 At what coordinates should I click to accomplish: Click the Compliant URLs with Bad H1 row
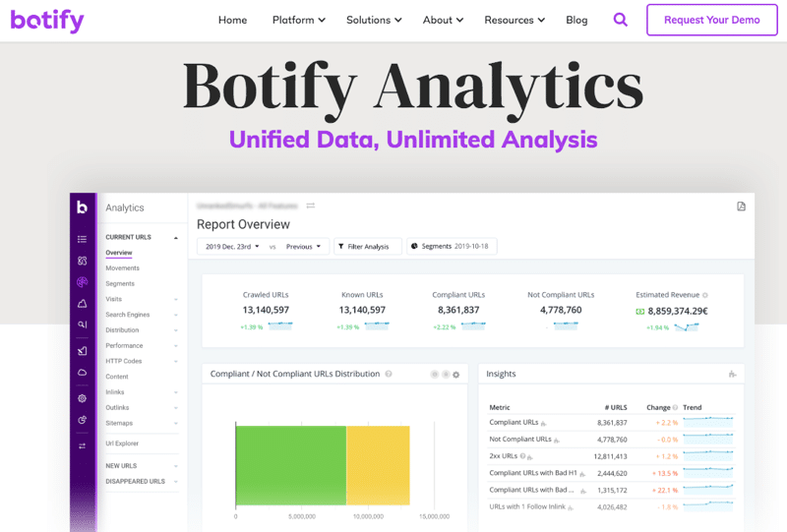611,473
